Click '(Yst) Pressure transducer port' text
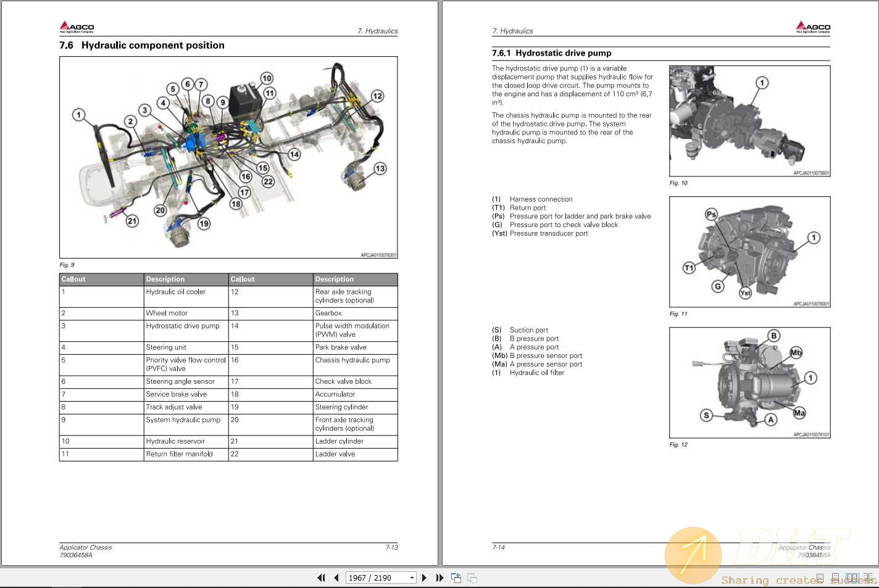Viewport: 879px width, 588px height. (540, 234)
